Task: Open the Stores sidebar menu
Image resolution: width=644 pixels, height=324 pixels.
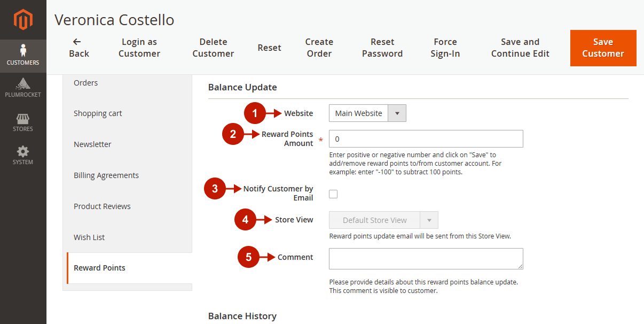Action: click(23, 122)
